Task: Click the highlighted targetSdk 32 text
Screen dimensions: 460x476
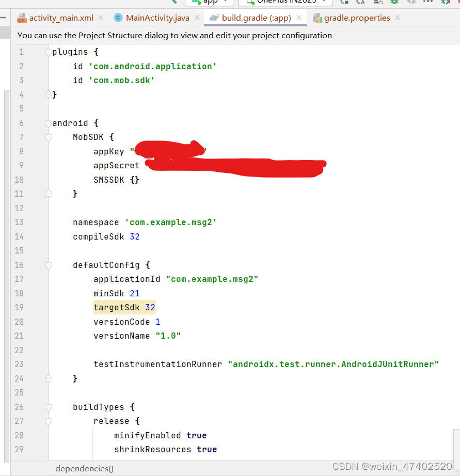Action: 124,307
